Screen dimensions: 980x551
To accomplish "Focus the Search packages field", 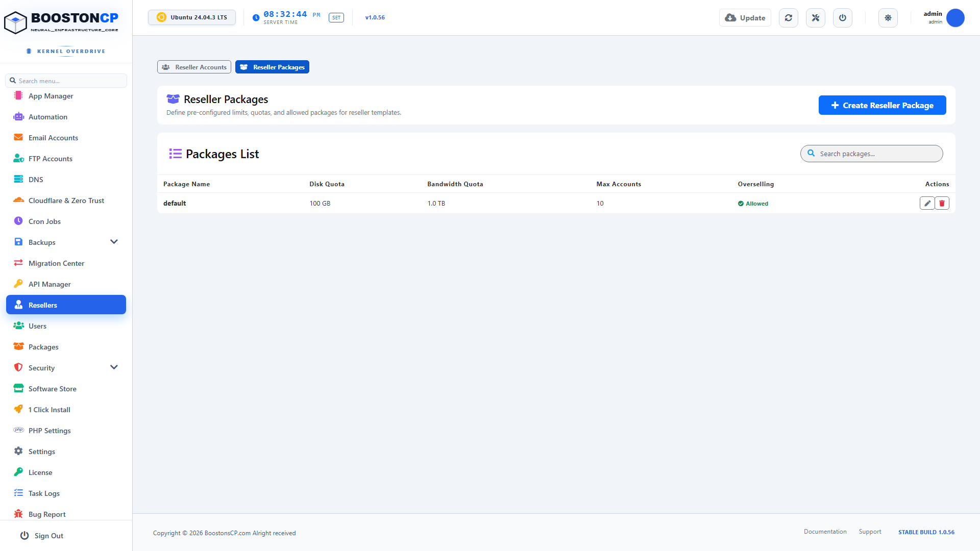I will pyautogui.click(x=871, y=154).
